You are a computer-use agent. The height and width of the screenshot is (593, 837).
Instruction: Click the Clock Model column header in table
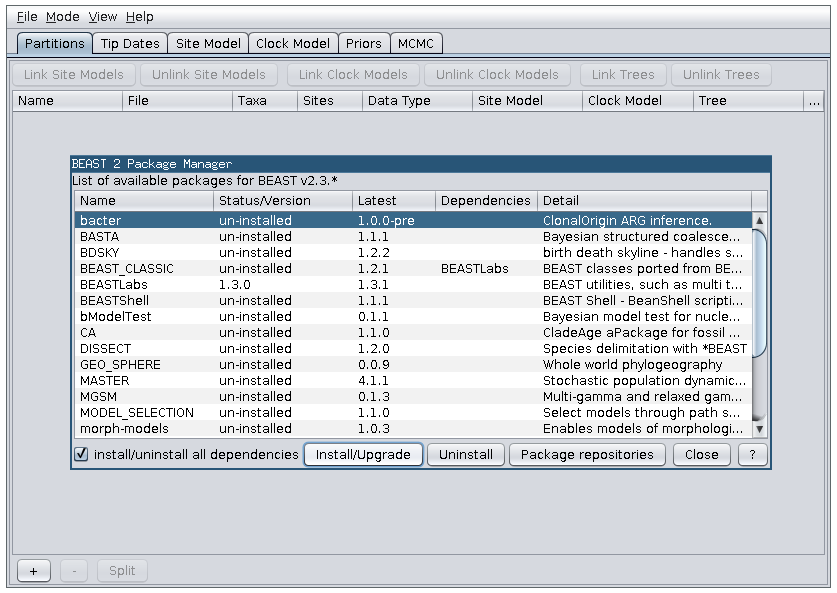pyautogui.click(x=637, y=101)
